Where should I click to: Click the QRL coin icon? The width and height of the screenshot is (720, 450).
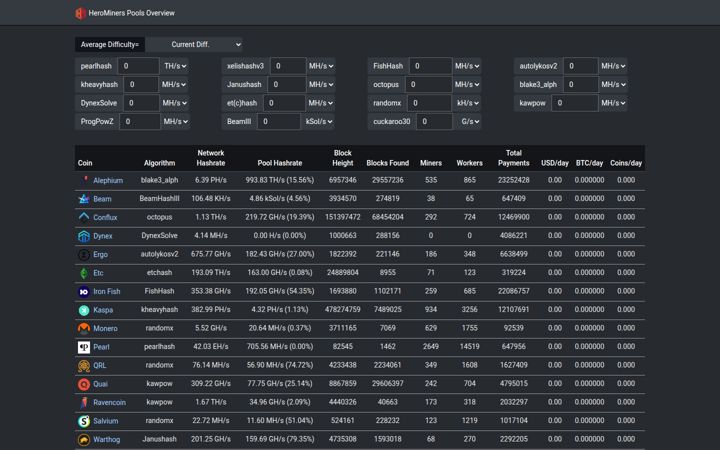[84, 366]
